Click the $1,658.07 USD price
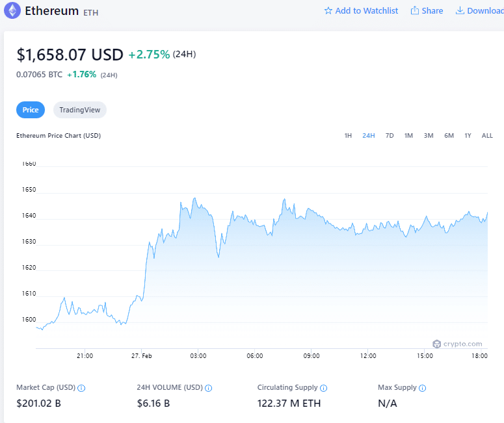This screenshot has width=504, height=423. pyautogui.click(x=70, y=55)
